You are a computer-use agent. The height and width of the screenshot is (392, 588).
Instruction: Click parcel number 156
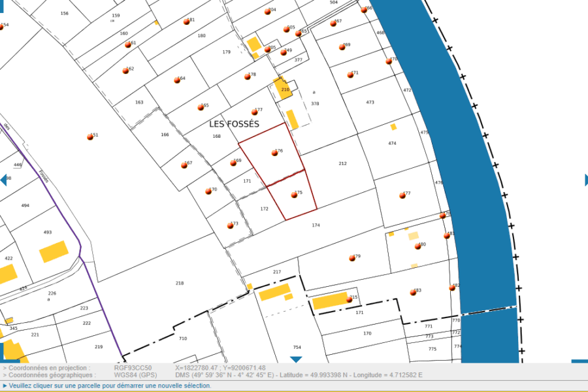pos(65,14)
